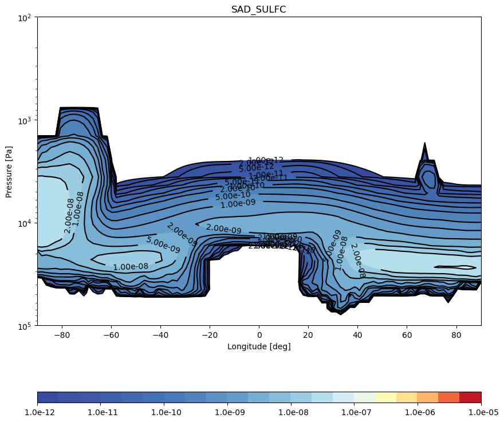Click the Longitude [deg] axis label
Image resolution: width=504 pixels, height=422 pixels.
click(x=259, y=346)
